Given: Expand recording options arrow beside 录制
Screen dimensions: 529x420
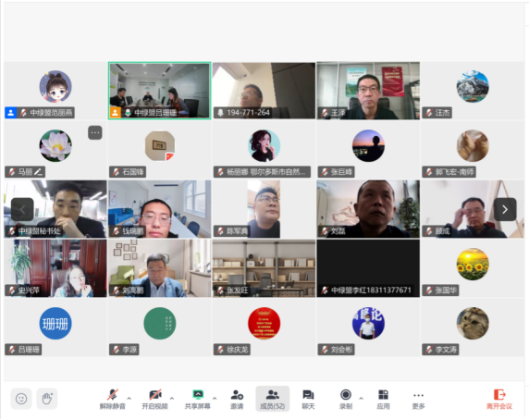Looking at the screenshot, I should point(362,398).
